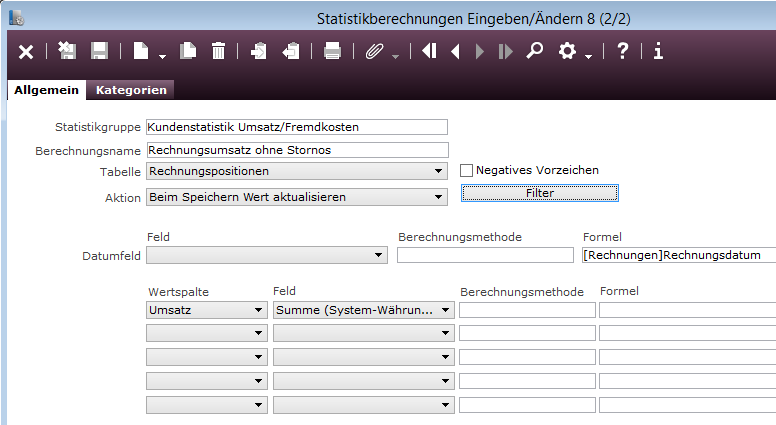Image resolution: width=776 pixels, height=425 pixels.
Task: Click the delete trash can icon
Action: (218, 52)
